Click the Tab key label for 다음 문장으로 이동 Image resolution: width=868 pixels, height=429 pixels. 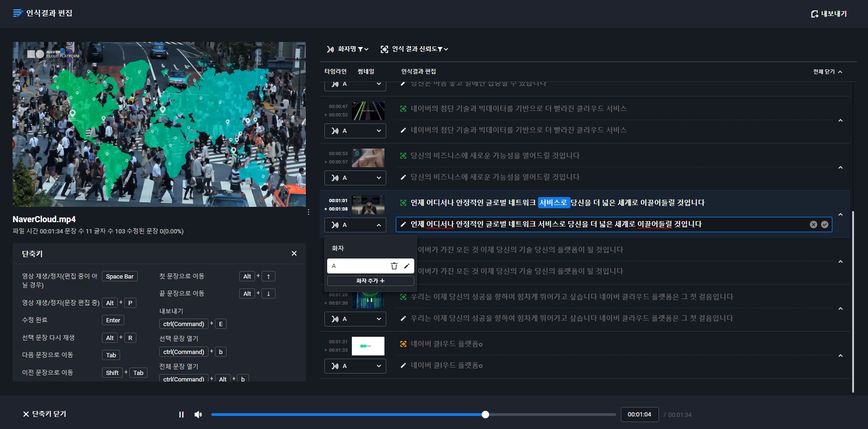(x=111, y=355)
